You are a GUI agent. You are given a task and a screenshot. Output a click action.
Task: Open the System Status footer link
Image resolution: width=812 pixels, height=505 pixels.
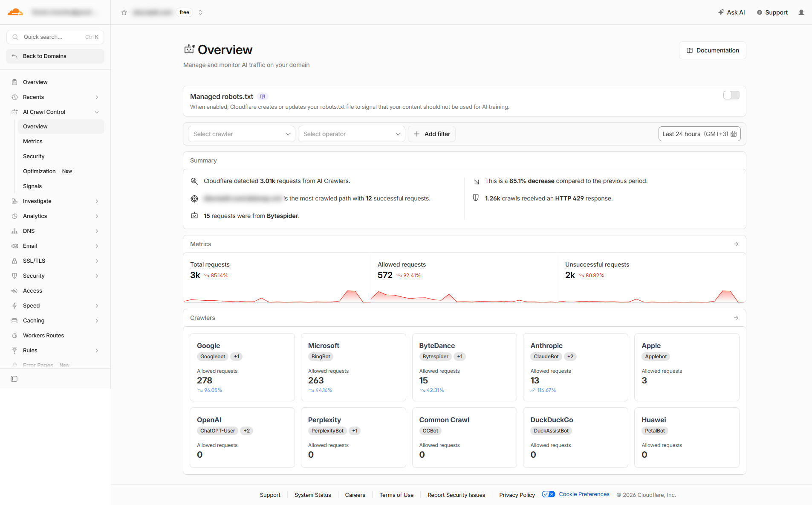point(313,495)
